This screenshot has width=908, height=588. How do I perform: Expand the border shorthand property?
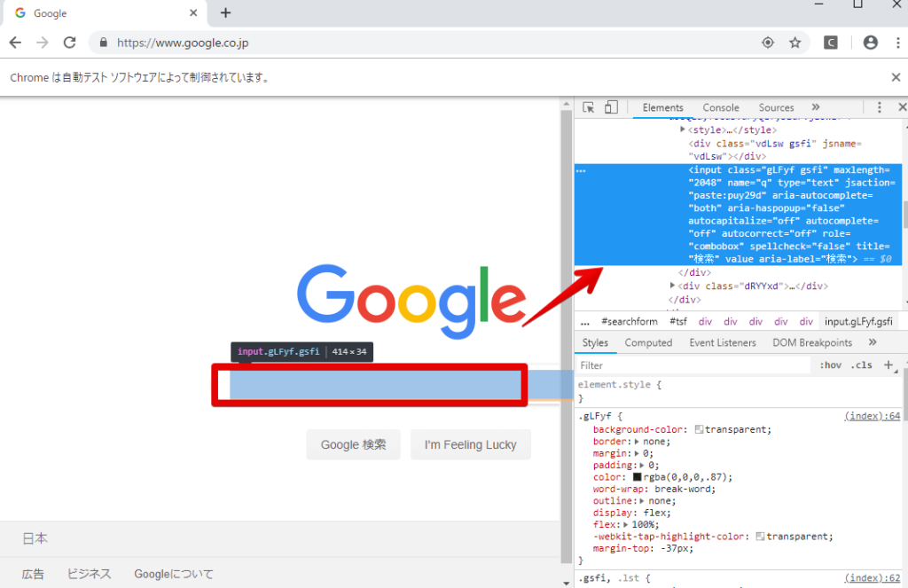[637, 442]
